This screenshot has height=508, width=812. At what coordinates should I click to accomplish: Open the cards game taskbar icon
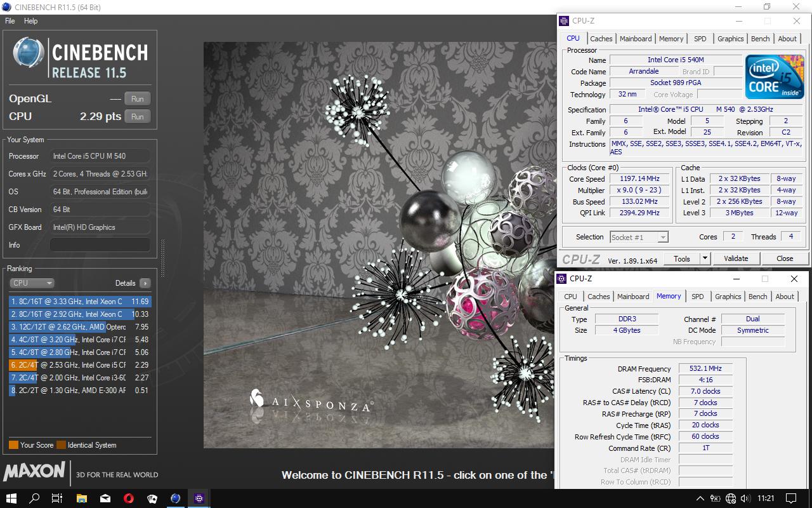click(152, 498)
